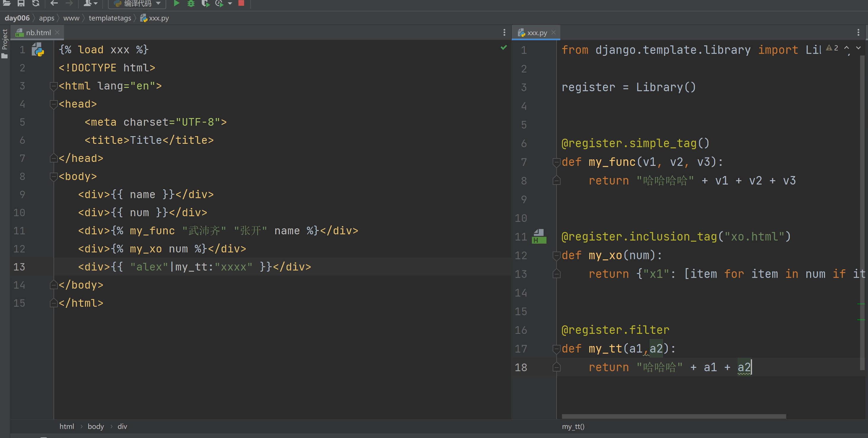Click the Reload from disk icon
868x438 pixels.
click(36, 3)
